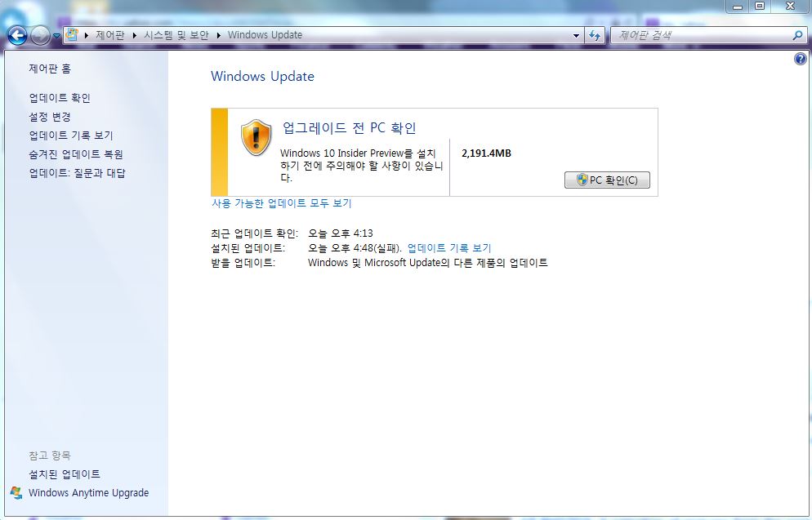The width and height of the screenshot is (812, 520).
Task: Click the 업그레이드 전 PC 확인 heading
Action: (349, 128)
